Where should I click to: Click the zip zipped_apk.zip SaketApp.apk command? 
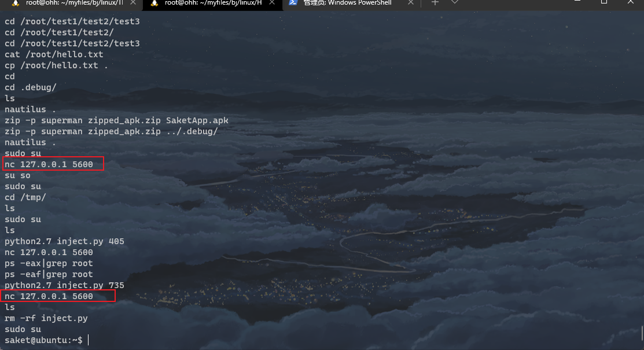click(x=116, y=120)
